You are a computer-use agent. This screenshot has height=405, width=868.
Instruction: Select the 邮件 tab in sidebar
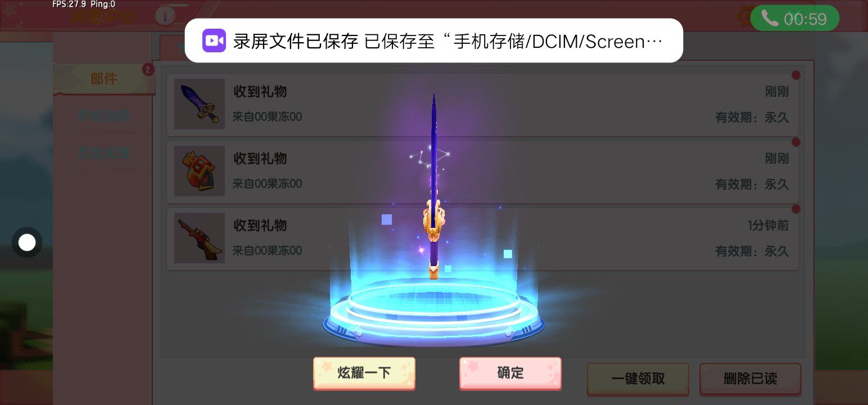(x=104, y=79)
